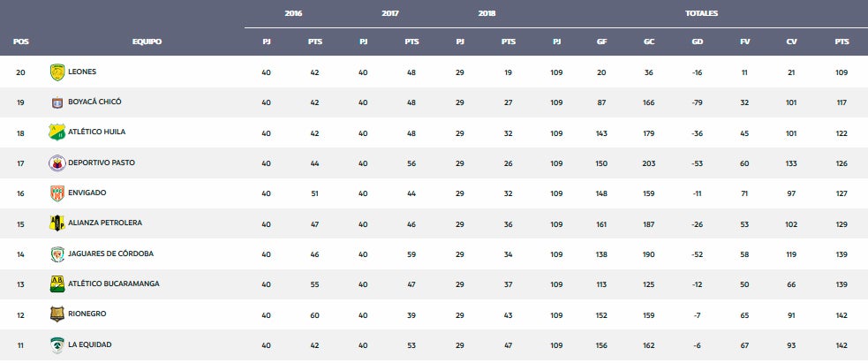This screenshot has width=868, height=363.
Task: Click the Alianza Petrolera crest icon
Action: pyautogui.click(x=57, y=223)
